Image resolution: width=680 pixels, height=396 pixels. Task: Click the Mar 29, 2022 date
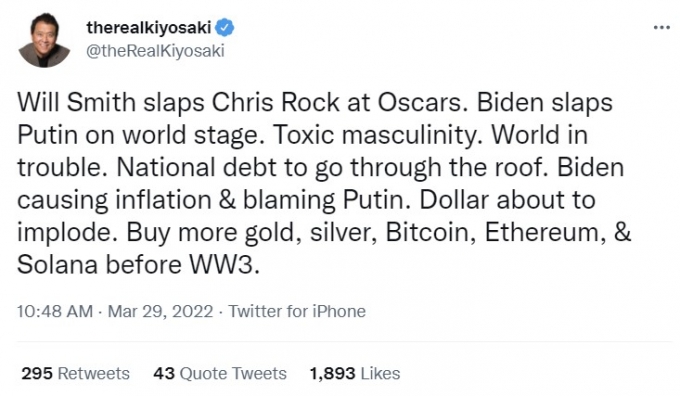160,311
